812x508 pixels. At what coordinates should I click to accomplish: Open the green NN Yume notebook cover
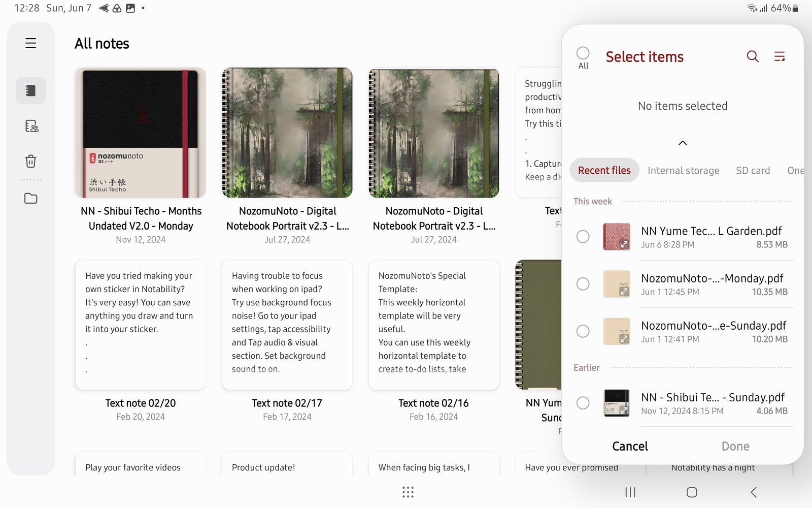pos(538,325)
